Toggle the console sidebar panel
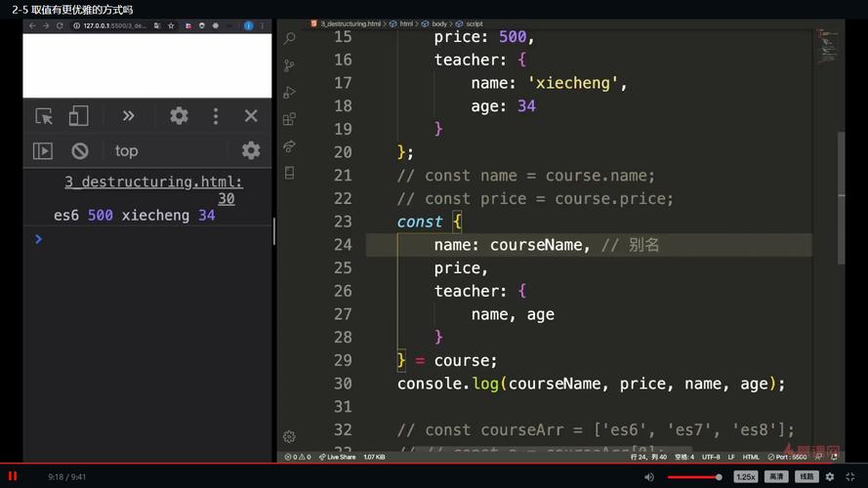This screenshot has height=488, width=868. click(x=43, y=150)
